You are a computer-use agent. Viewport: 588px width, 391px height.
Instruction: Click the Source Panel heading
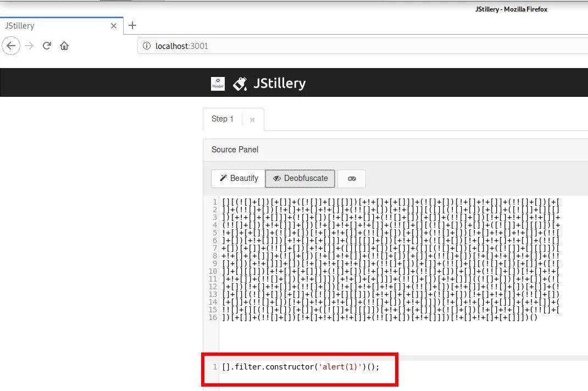(x=235, y=150)
